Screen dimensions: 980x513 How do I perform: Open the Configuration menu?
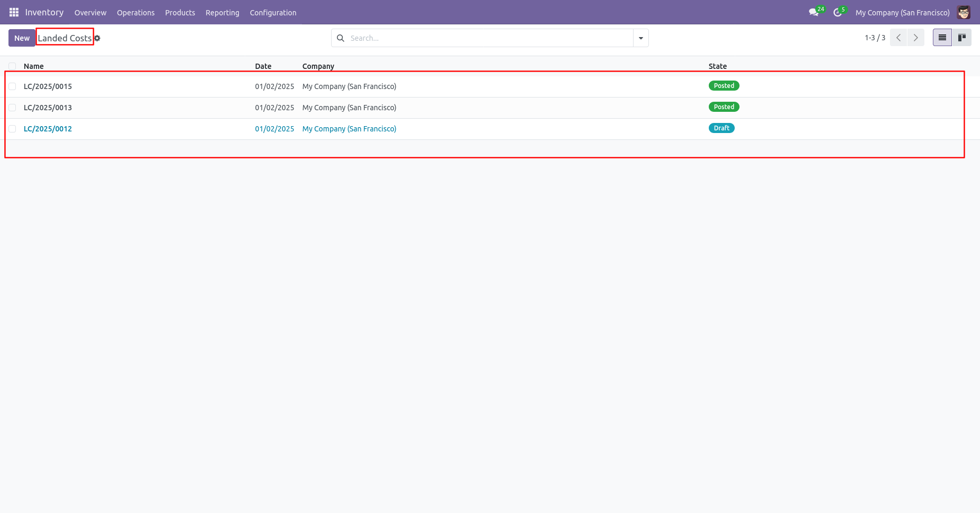pos(273,13)
